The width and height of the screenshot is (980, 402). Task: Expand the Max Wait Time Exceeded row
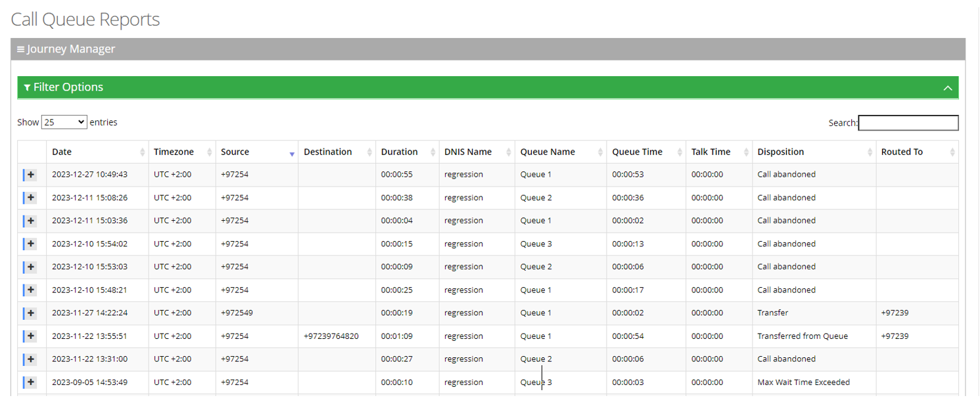(x=31, y=382)
